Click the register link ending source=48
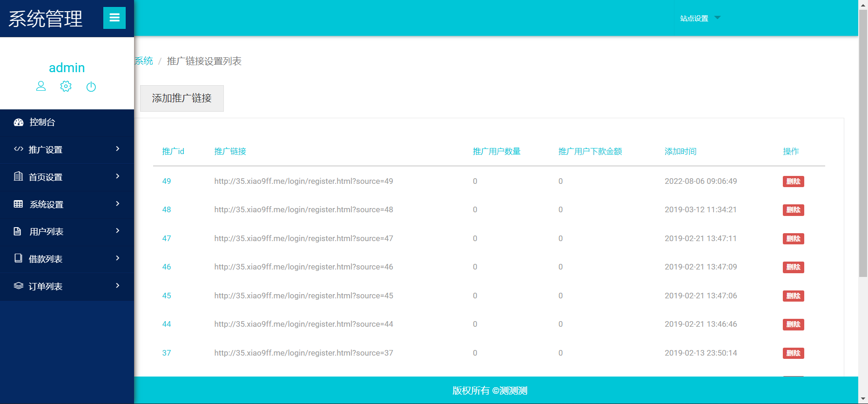Screen dimensions: 868x404 (303, 209)
